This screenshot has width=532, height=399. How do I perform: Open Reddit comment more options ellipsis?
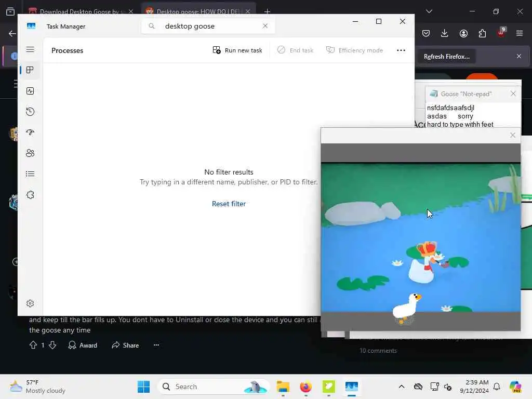pyautogui.click(x=156, y=345)
